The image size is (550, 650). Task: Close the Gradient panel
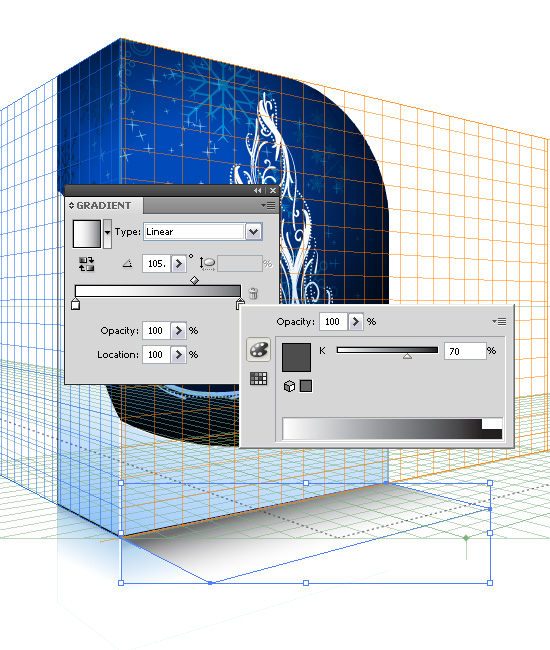click(x=272, y=190)
